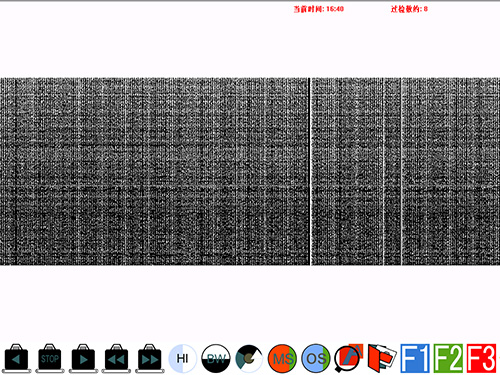500x375 pixels.
Task: Run conveyor forward with right-arrow bag button
Action: pos(83,358)
